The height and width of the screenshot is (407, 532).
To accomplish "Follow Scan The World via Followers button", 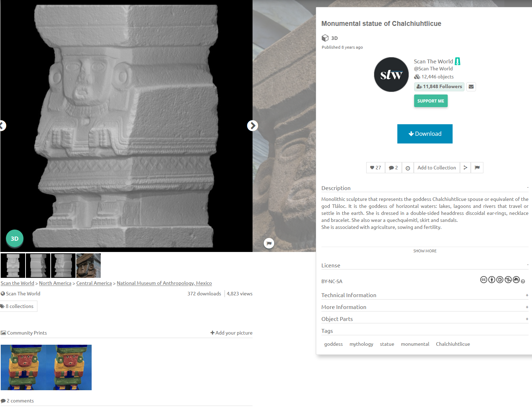I will 439,87.
